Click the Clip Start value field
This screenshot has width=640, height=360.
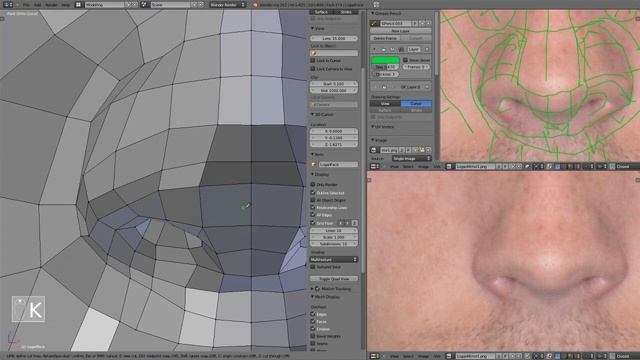pos(334,84)
